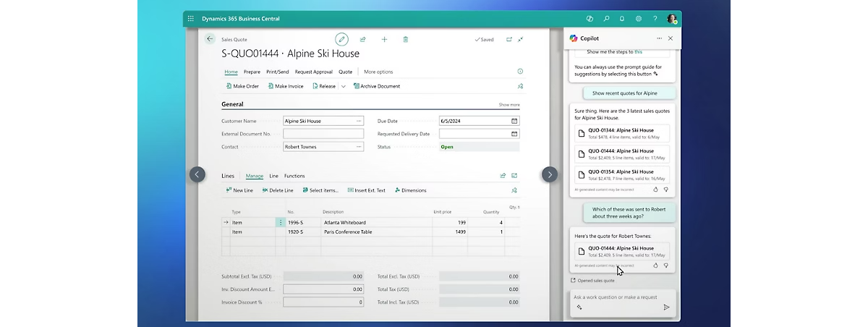Open the Request Approval tab
Screen dimensions: 868x327
click(x=314, y=72)
